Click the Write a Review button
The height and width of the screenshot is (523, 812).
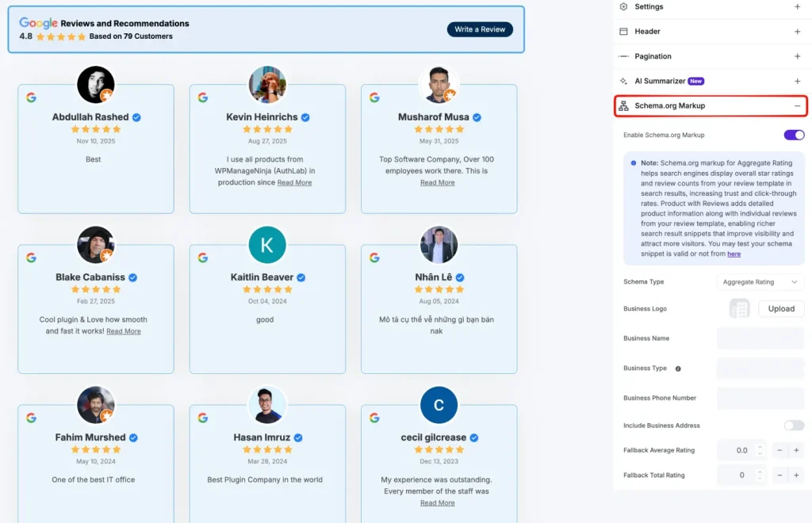click(x=480, y=29)
